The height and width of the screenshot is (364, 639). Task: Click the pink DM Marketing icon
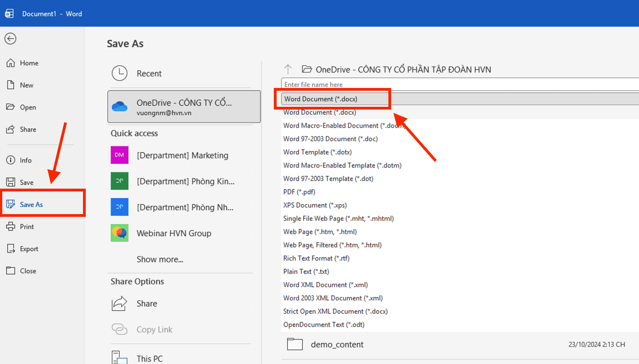point(120,155)
